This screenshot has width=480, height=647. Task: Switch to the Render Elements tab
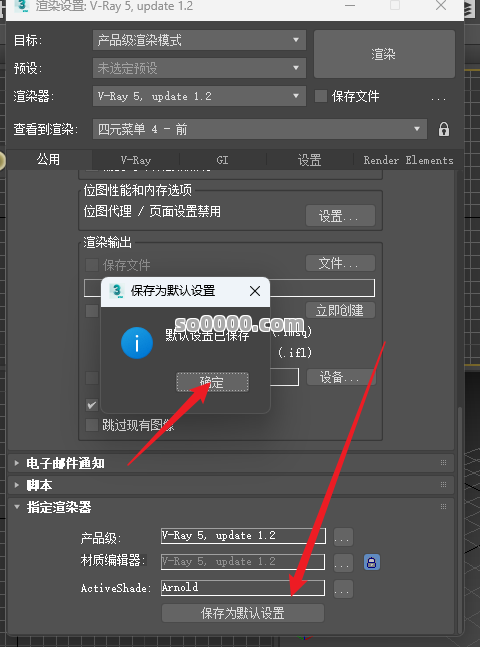click(x=408, y=160)
